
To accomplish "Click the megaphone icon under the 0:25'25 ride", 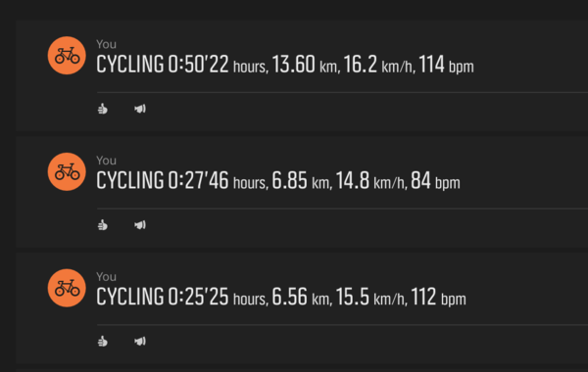I will (x=140, y=342).
